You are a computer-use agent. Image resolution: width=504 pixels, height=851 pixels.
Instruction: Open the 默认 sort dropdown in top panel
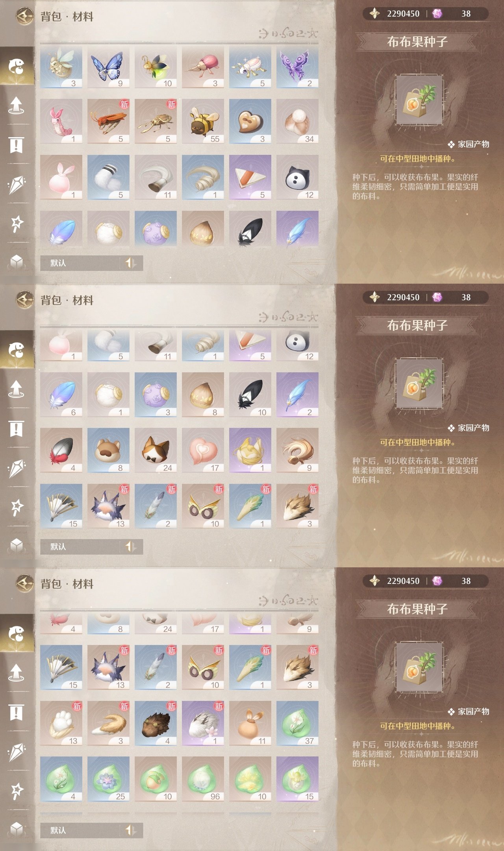click(x=81, y=263)
